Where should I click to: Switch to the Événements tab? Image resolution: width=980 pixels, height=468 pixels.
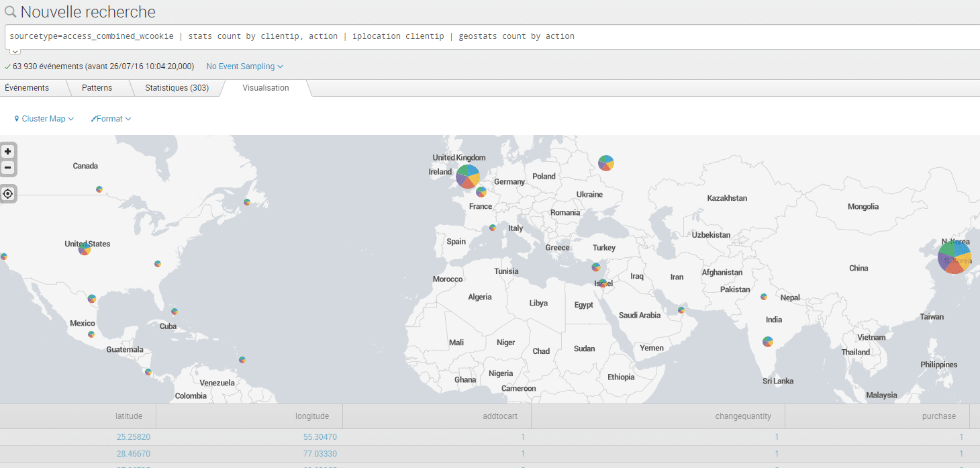click(27, 88)
